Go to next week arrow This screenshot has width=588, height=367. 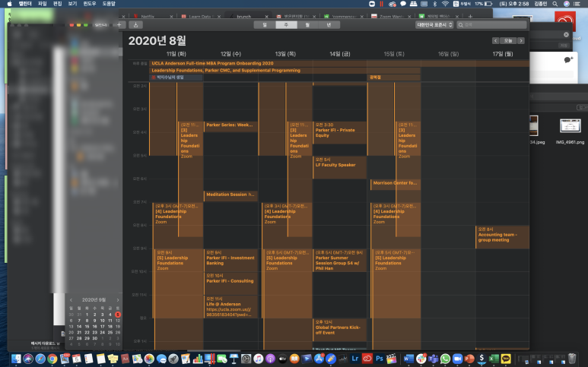(x=521, y=40)
